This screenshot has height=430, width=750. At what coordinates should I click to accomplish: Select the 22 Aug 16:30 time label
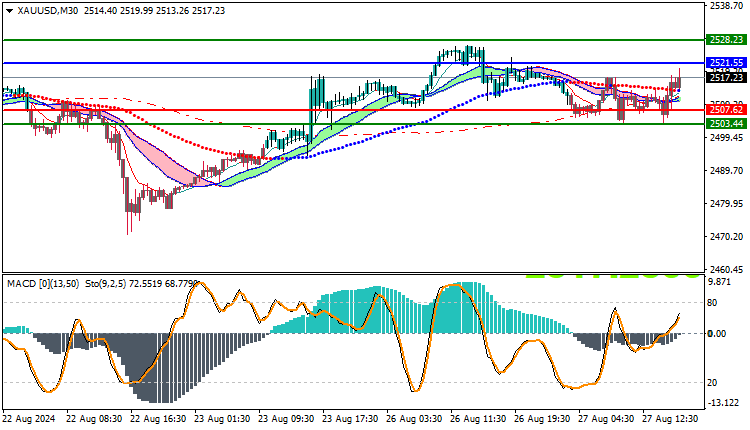(158, 419)
